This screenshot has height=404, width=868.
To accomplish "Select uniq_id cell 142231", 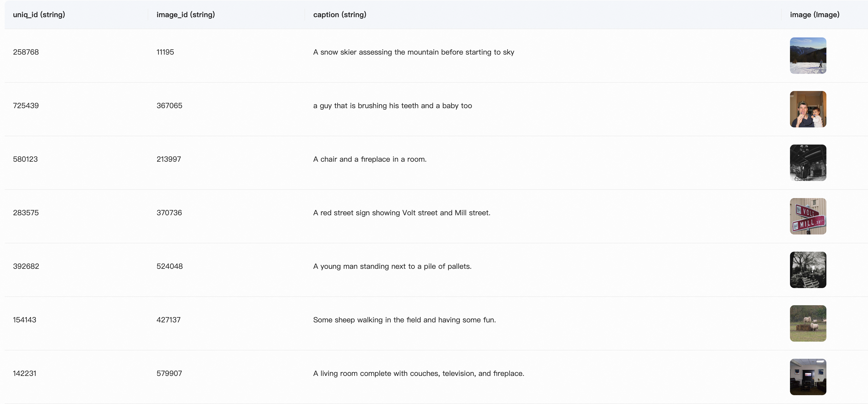I will click(25, 374).
